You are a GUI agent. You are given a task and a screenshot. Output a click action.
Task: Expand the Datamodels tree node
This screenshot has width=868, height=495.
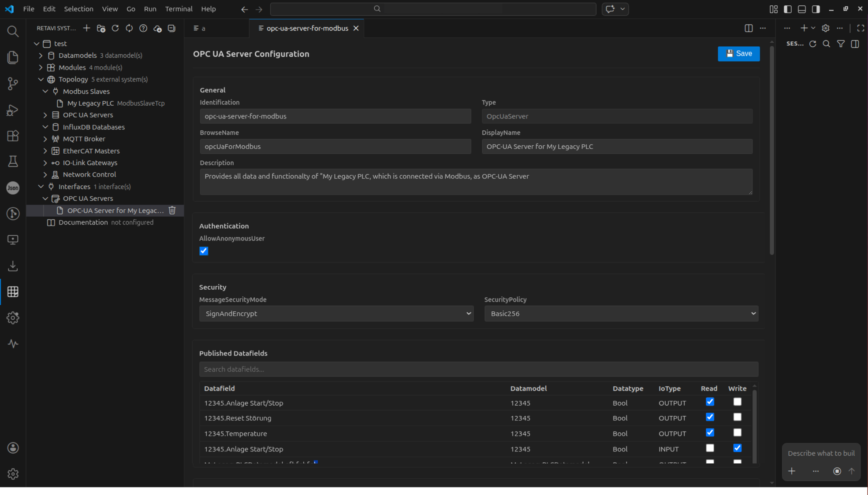click(41, 55)
